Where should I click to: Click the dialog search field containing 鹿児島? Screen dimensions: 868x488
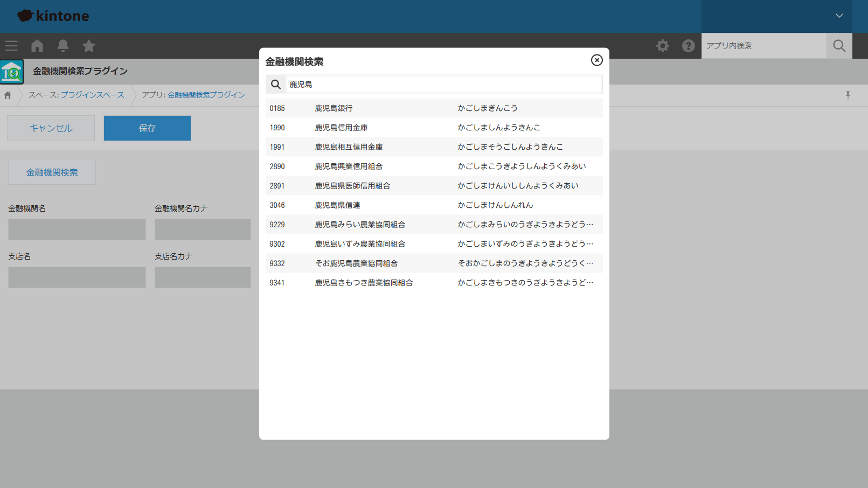click(443, 85)
